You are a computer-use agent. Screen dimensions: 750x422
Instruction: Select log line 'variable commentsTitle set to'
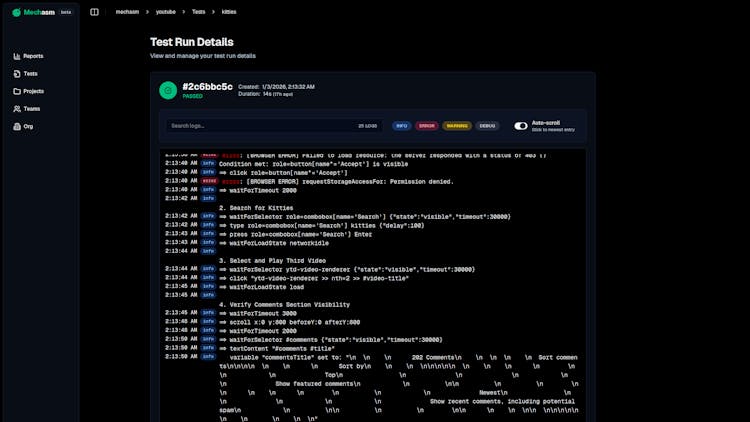[398, 388]
